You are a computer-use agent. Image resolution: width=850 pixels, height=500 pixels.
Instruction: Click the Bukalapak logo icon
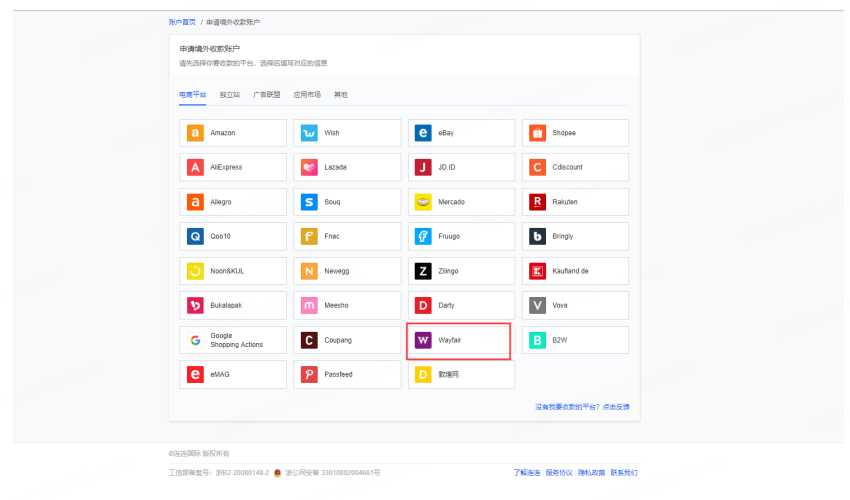click(195, 305)
